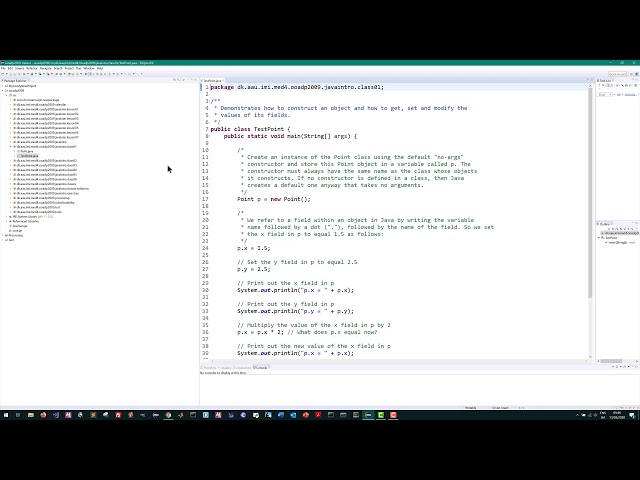The image size is (640, 480).
Task: Open Package Explorer view menu arrow
Action: (x=184, y=80)
